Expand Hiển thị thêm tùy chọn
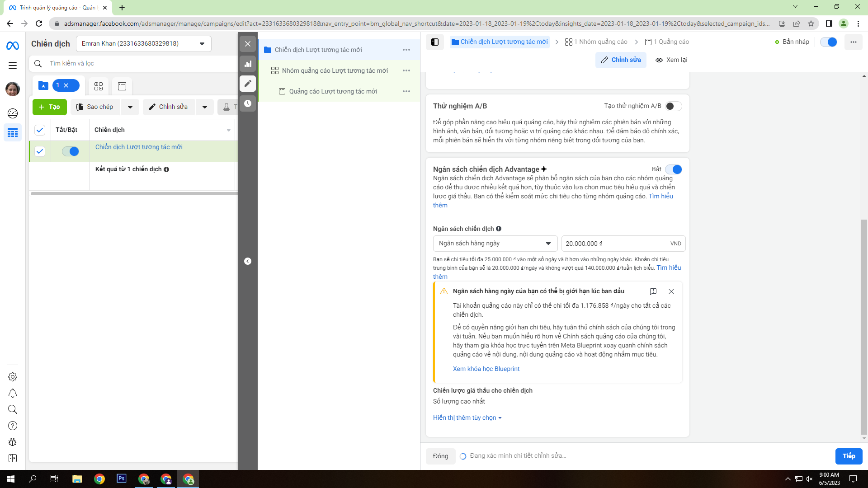Image resolution: width=868 pixels, height=488 pixels. coord(467,418)
